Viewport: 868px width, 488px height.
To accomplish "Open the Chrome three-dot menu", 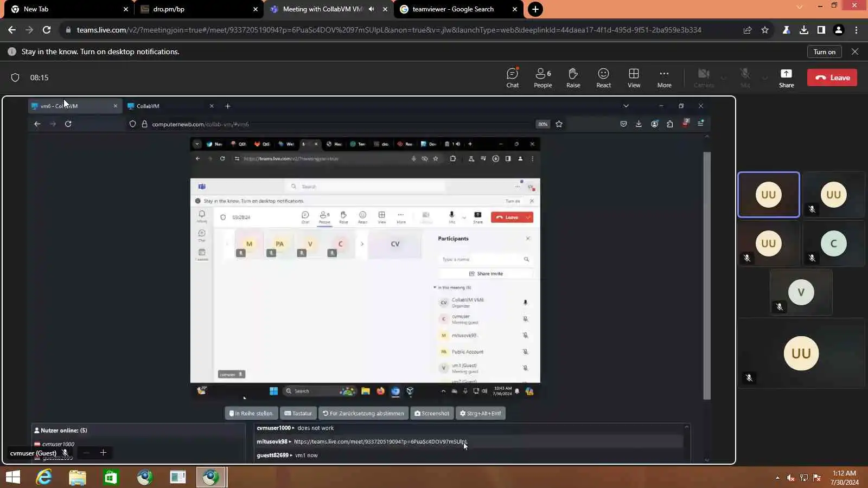I will click(856, 30).
